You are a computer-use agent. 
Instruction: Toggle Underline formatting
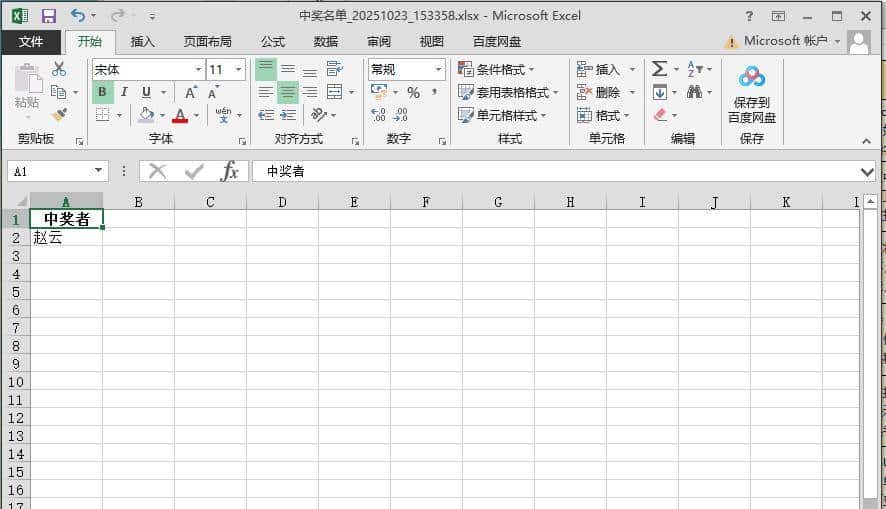[x=146, y=92]
